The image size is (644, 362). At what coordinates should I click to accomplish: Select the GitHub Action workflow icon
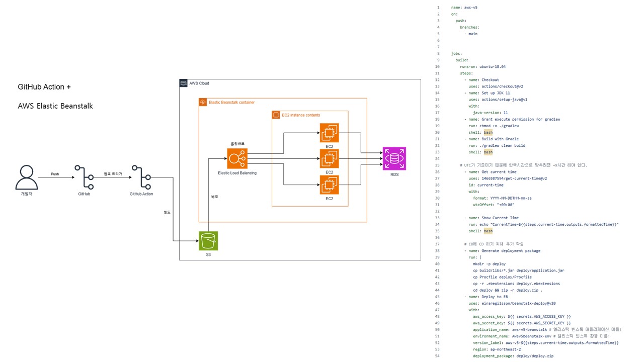[141, 176]
